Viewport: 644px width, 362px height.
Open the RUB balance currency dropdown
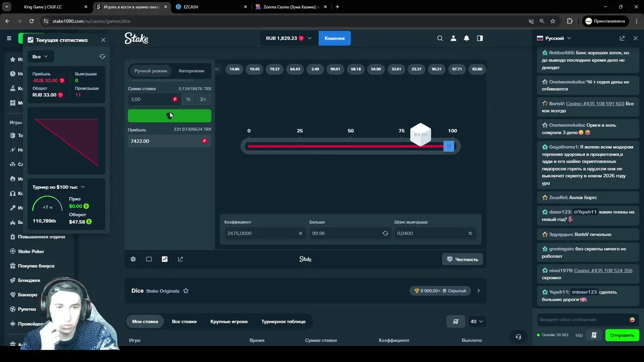[289, 38]
